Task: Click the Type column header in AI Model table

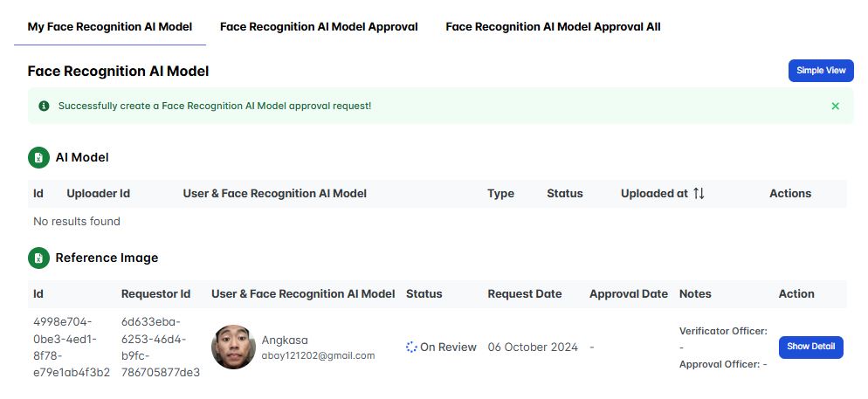Action: 500,194
